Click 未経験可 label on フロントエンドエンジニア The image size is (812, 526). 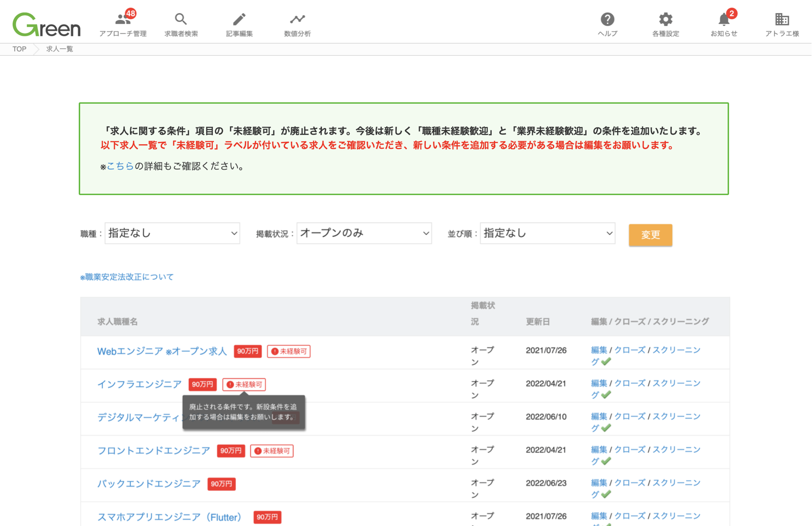272,451
